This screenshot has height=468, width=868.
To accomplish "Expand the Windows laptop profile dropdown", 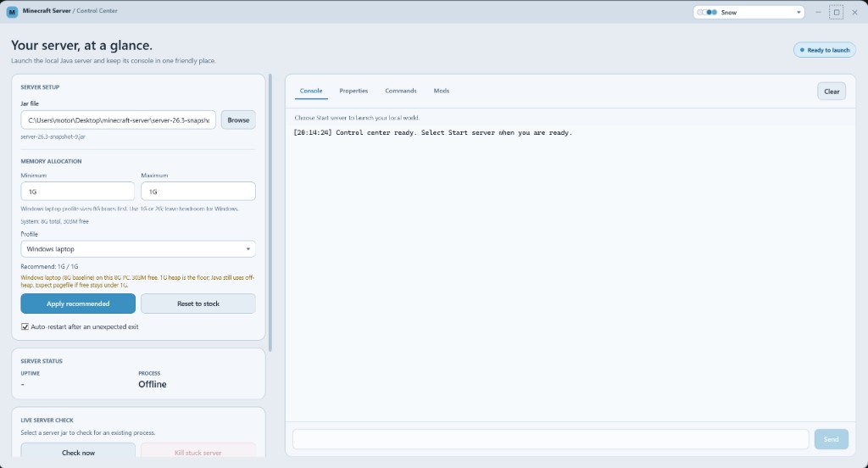I will [x=138, y=248].
